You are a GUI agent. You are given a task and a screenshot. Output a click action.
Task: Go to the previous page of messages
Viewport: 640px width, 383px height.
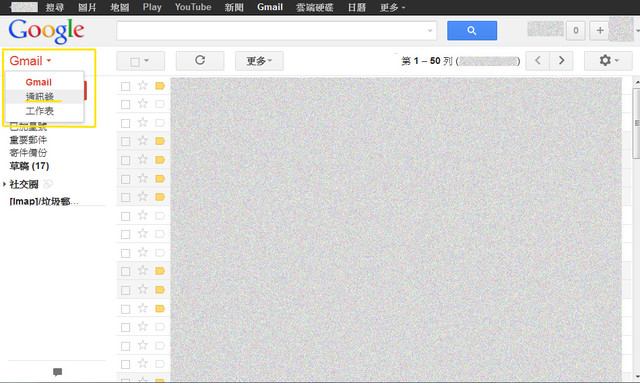point(538,60)
